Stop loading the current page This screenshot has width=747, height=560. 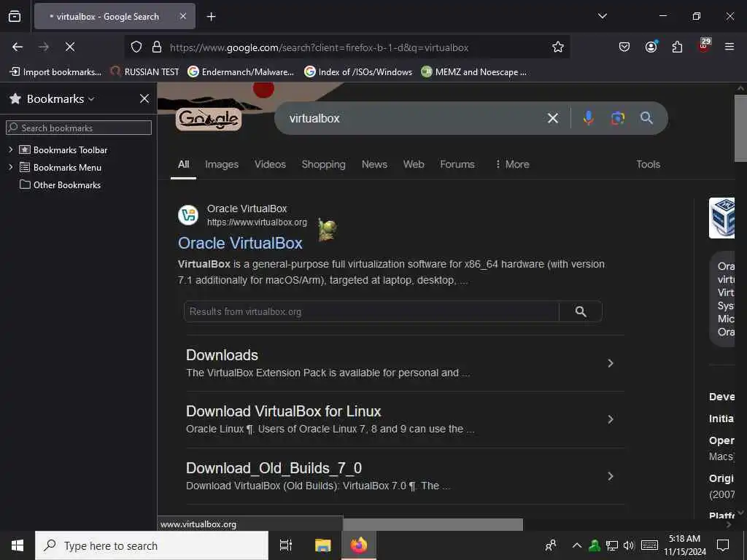pos(70,47)
